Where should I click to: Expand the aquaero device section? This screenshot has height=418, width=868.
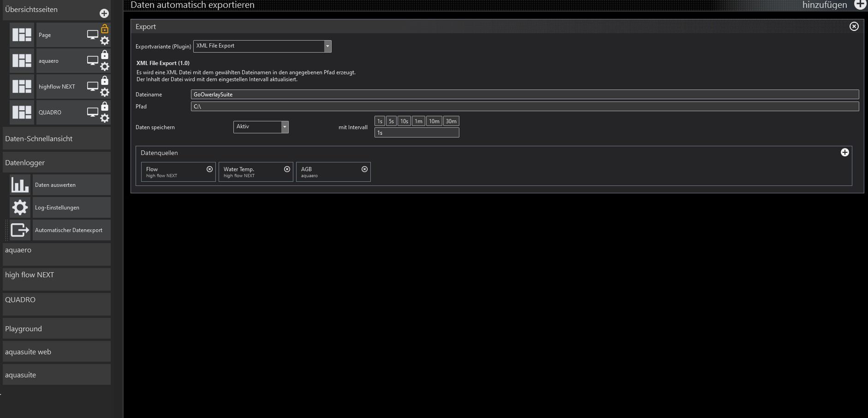click(57, 254)
